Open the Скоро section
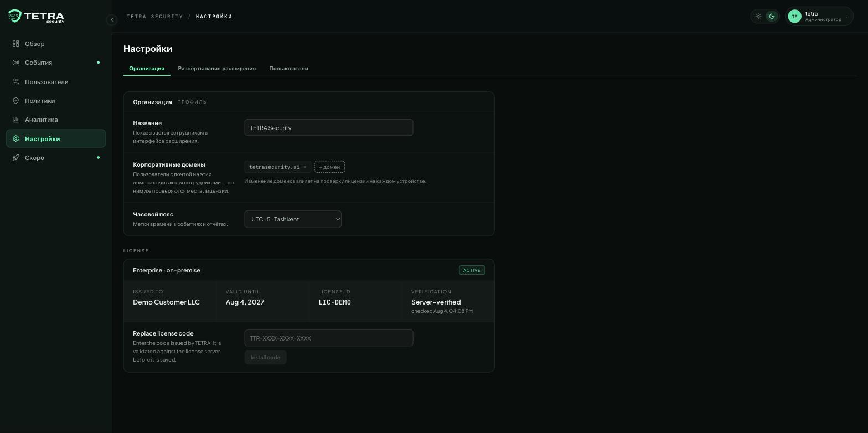 pyautogui.click(x=56, y=158)
